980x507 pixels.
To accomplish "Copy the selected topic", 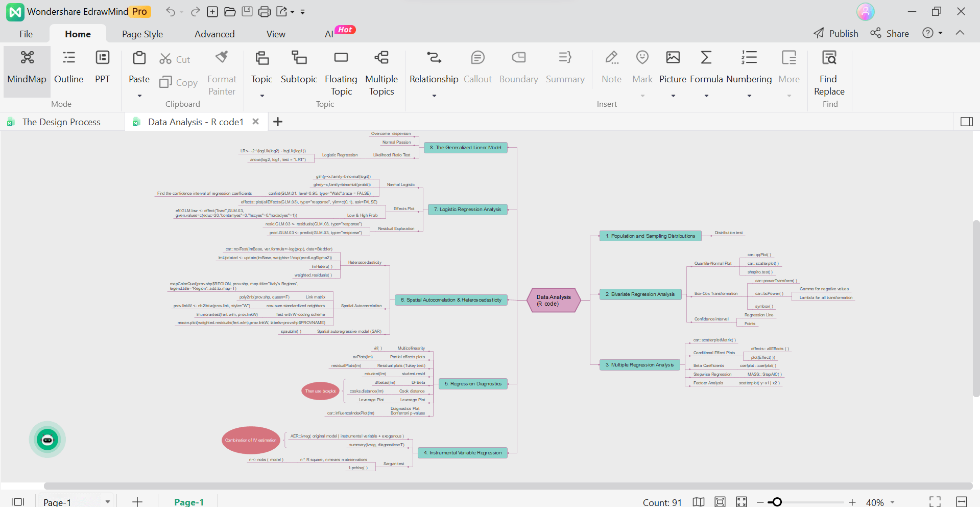I will click(x=178, y=82).
